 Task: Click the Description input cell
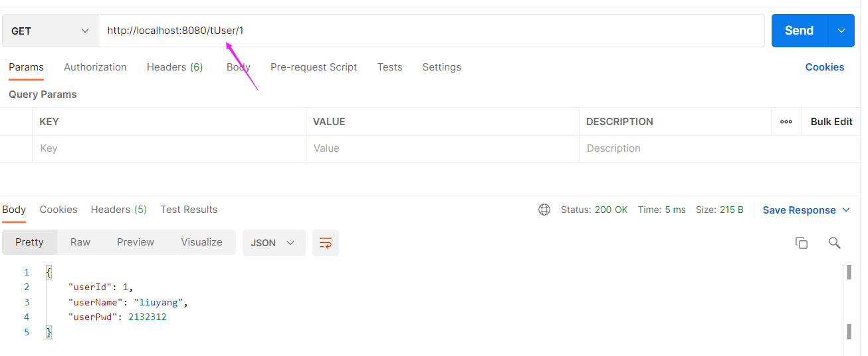(720, 149)
